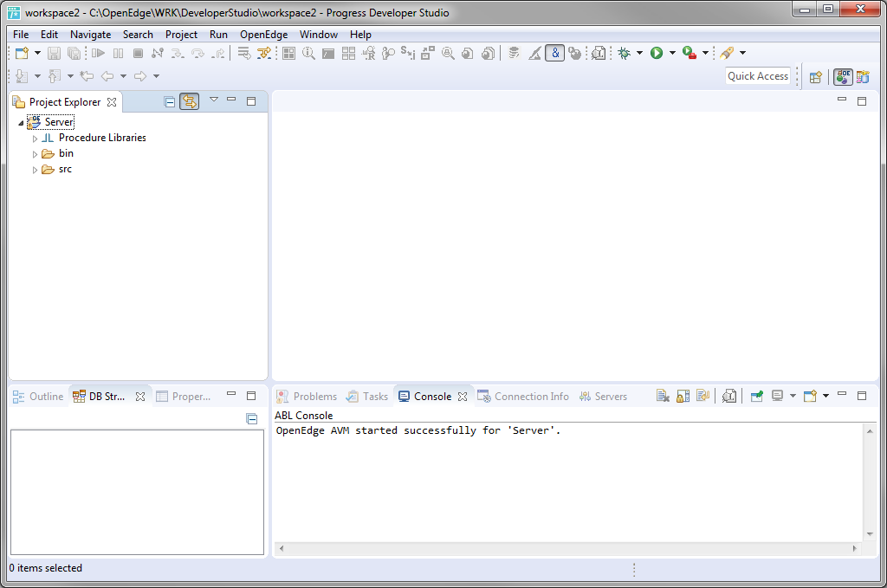Open the Run configurations dropdown arrow
This screenshot has height=588, width=887.
pos(672,53)
